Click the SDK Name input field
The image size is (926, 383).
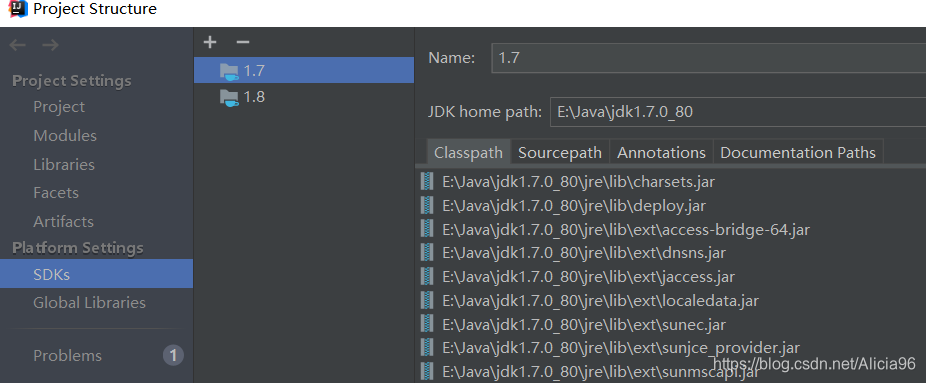tap(709, 58)
